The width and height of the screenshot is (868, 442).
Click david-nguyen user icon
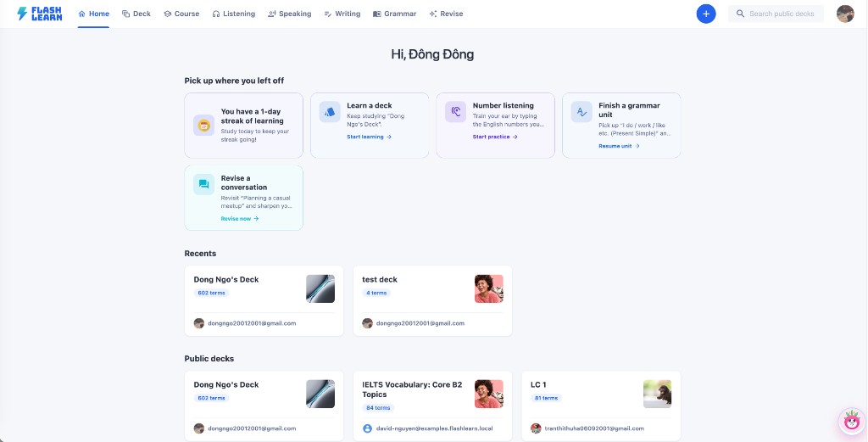pos(367,428)
